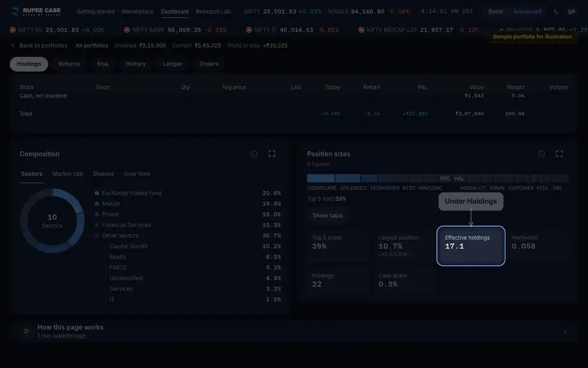Toggle dark mode moon icon

point(556,11)
